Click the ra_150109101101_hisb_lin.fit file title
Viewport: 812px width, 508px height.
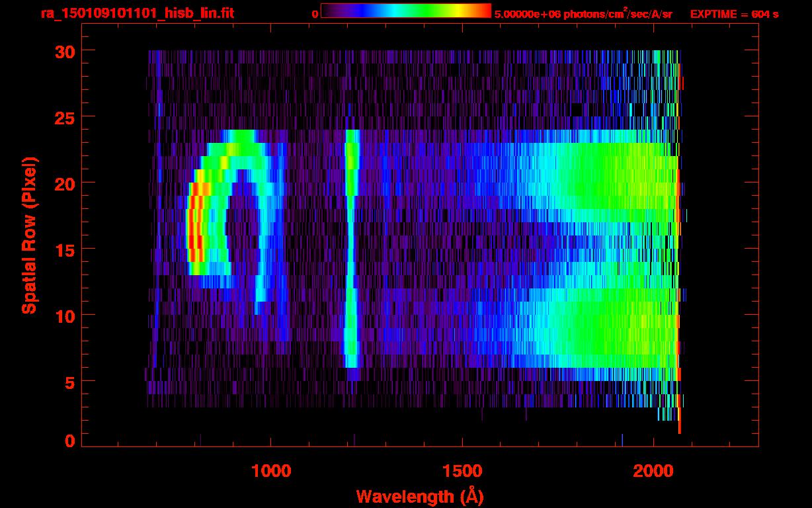[137, 13]
